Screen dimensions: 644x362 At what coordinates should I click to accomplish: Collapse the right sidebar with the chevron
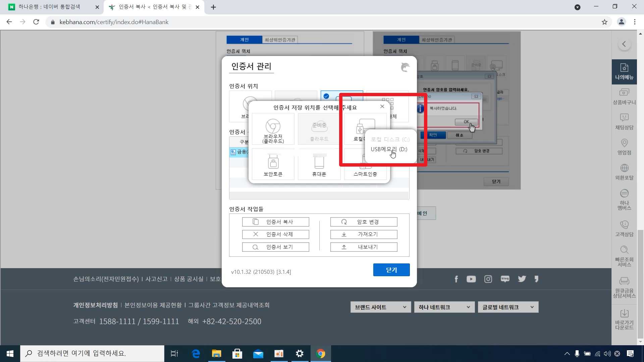624,44
